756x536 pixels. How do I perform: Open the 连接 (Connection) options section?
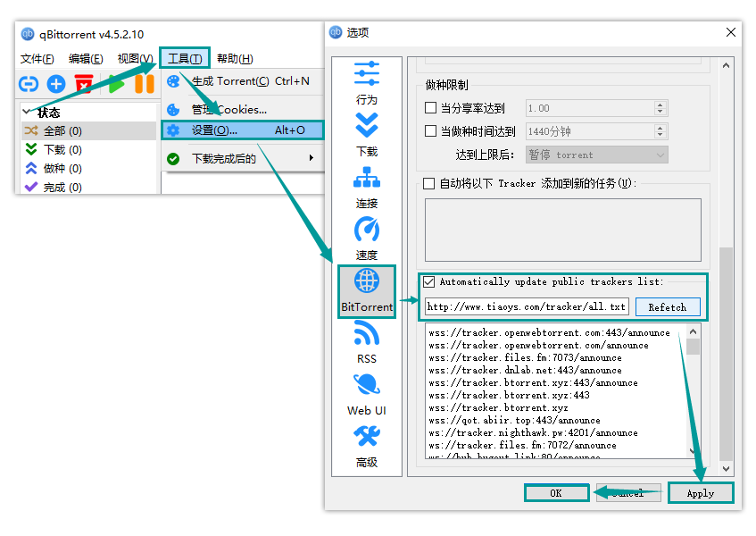click(367, 188)
